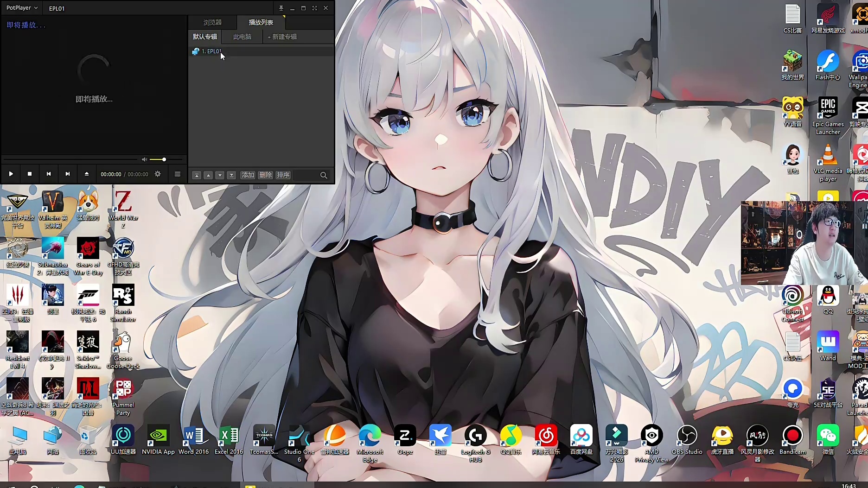Switch to the 浏览器 tab in PotPlayer
The width and height of the screenshot is (868, 488).
(212, 22)
